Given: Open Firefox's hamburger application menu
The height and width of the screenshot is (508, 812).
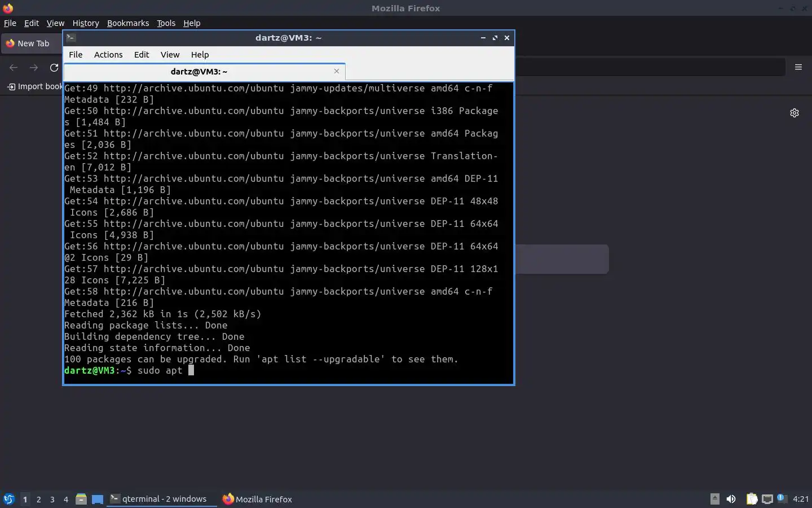Looking at the screenshot, I should coord(798,67).
